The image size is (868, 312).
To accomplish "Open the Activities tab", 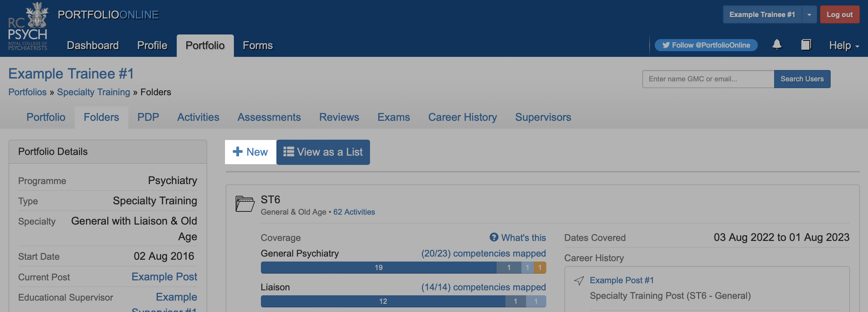I will (198, 117).
